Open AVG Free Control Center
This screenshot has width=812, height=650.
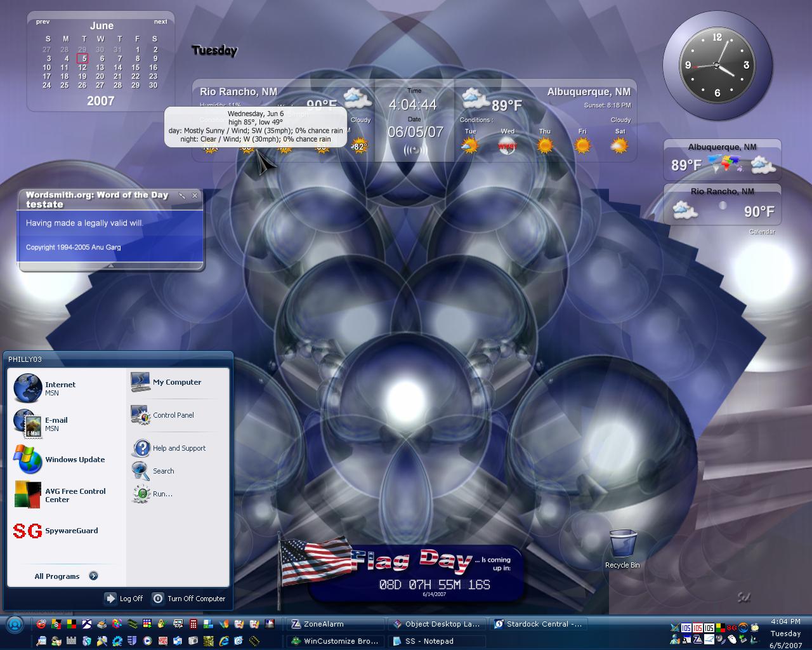tap(60, 495)
